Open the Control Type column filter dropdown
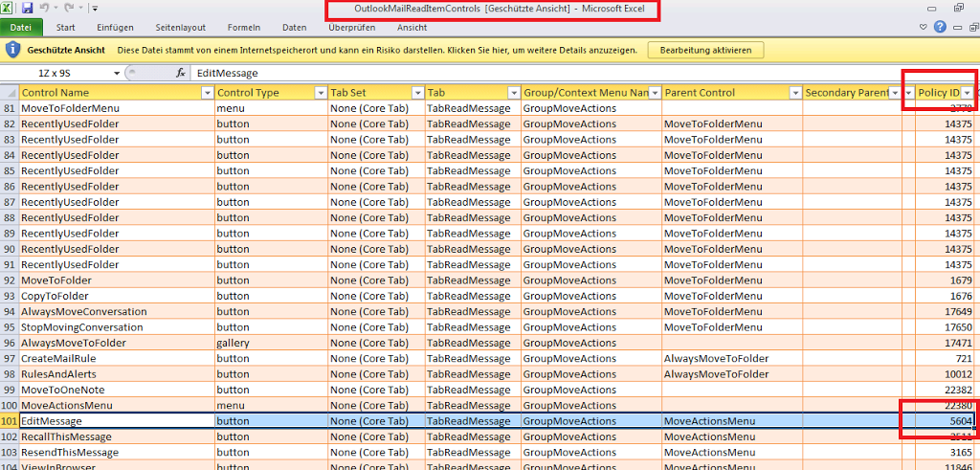Image resolution: width=980 pixels, height=470 pixels. pos(319,93)
